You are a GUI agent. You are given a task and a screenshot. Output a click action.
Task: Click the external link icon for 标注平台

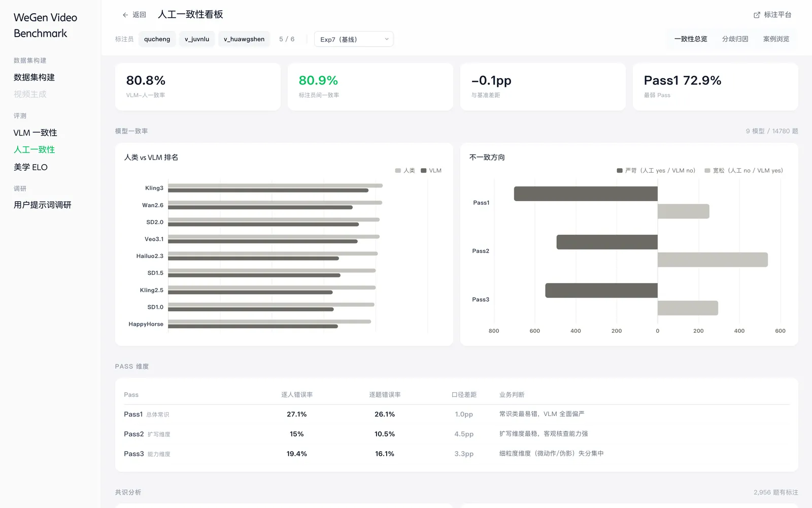[x=757, y=15]
